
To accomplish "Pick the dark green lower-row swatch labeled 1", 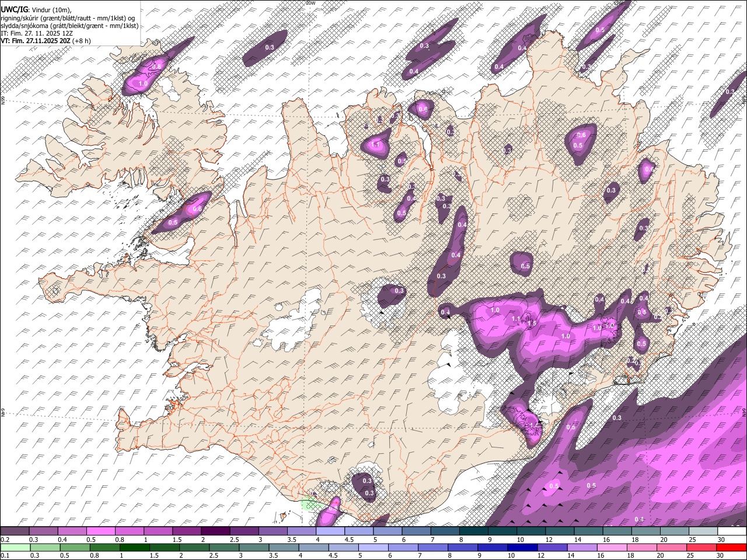I will pyautogui.click(x=134, y=548).
